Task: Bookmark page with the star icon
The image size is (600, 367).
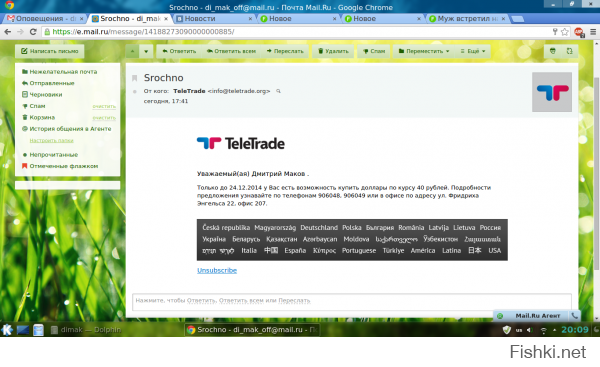Action: click(x=564, y=32)
